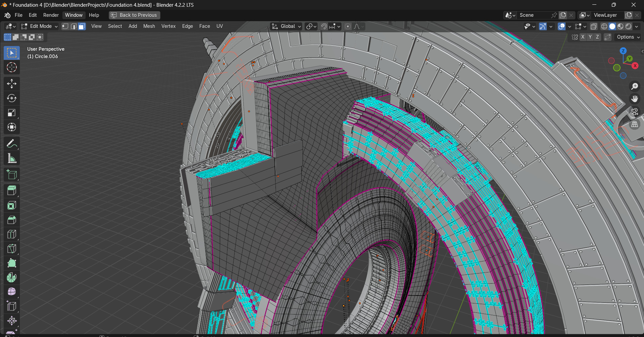
Task: Toggle X axis mirror
Action: (583, 37)
